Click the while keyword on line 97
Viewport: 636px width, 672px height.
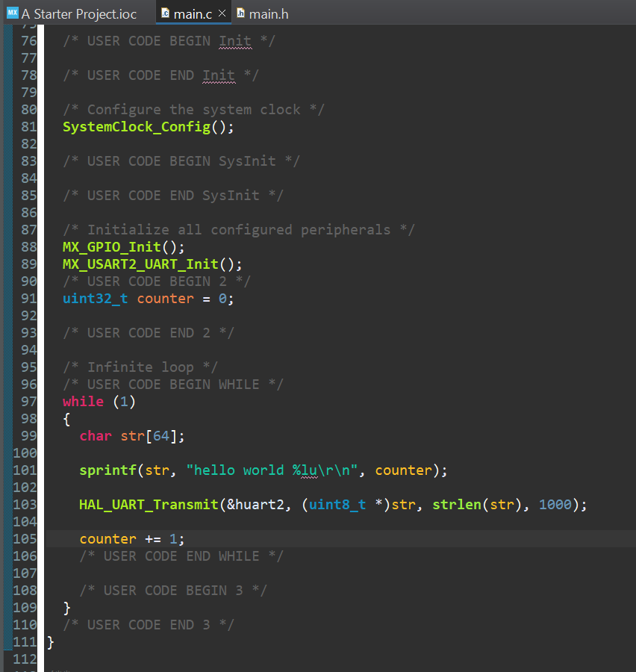tap(83, 402)
